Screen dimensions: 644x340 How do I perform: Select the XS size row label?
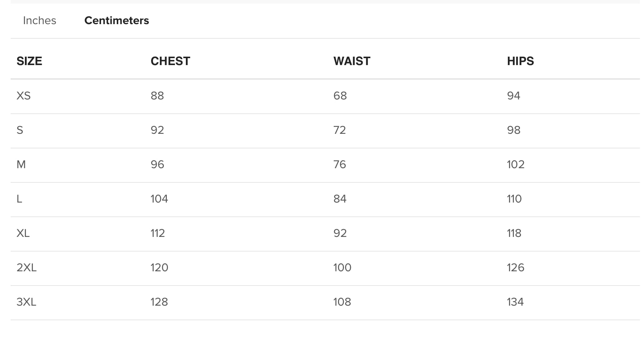23,96
